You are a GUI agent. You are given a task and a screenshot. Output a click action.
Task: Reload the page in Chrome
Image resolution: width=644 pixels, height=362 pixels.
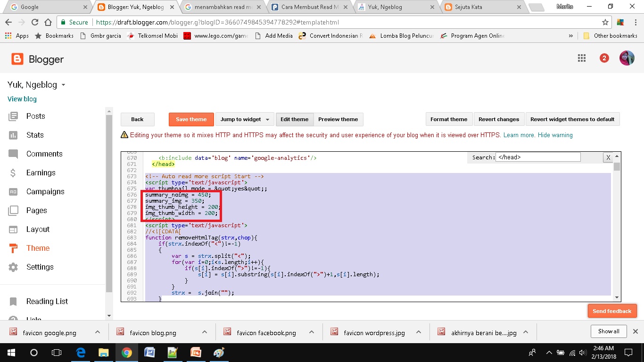click(34, 22)
